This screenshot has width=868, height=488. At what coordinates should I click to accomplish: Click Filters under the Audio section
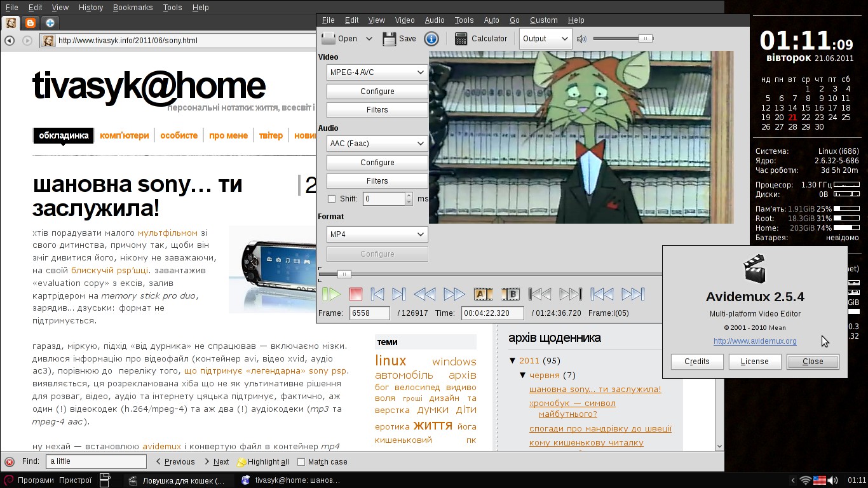tap(377, 181)
